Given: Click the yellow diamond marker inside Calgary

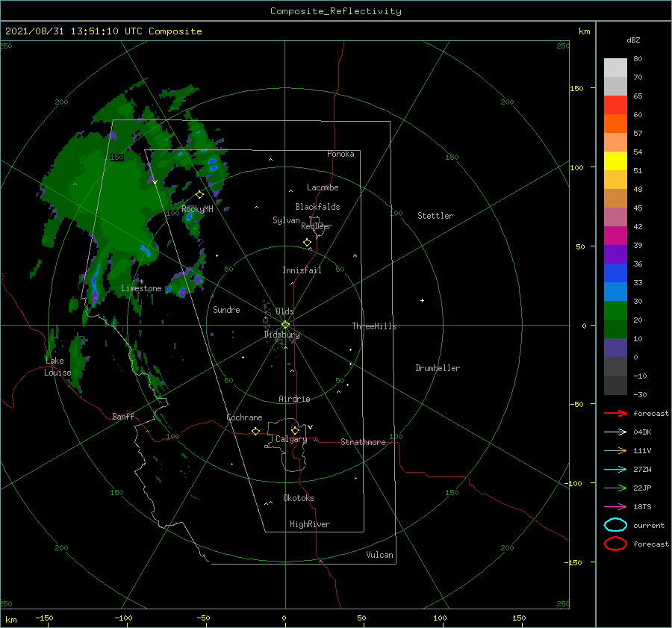Looking at the screenshot, I should (x=295, y=430).
